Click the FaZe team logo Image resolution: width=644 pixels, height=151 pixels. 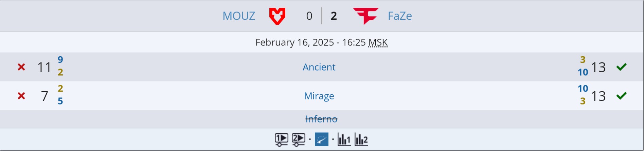tap(365, 16)
